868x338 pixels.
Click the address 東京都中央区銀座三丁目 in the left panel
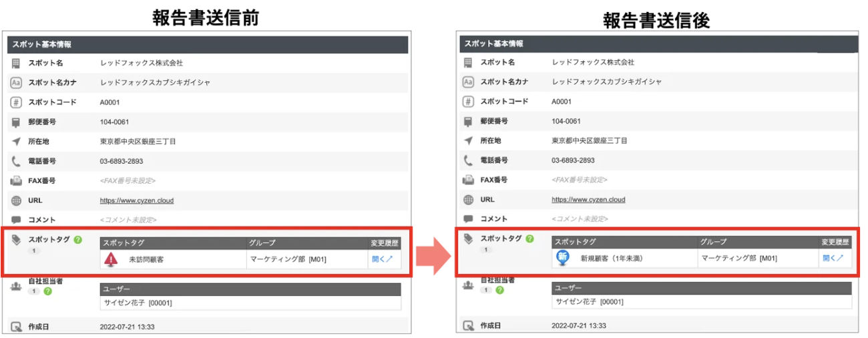138,142
